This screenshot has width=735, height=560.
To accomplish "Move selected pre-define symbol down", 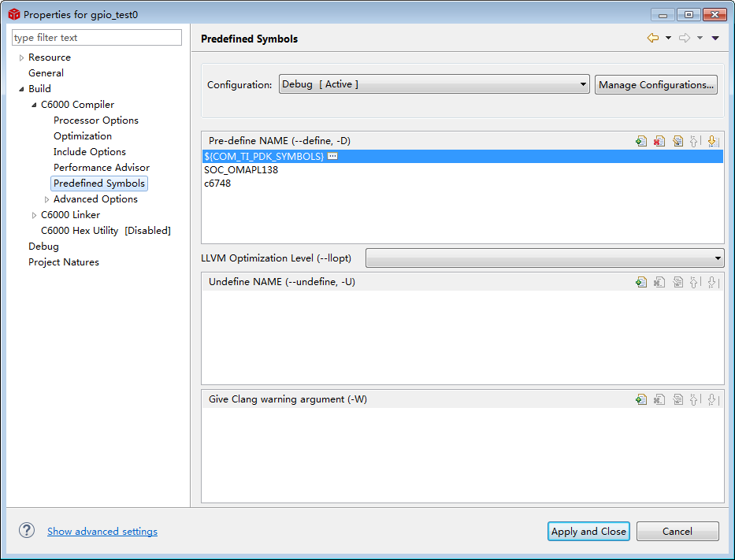I will (x=713, y=141).
